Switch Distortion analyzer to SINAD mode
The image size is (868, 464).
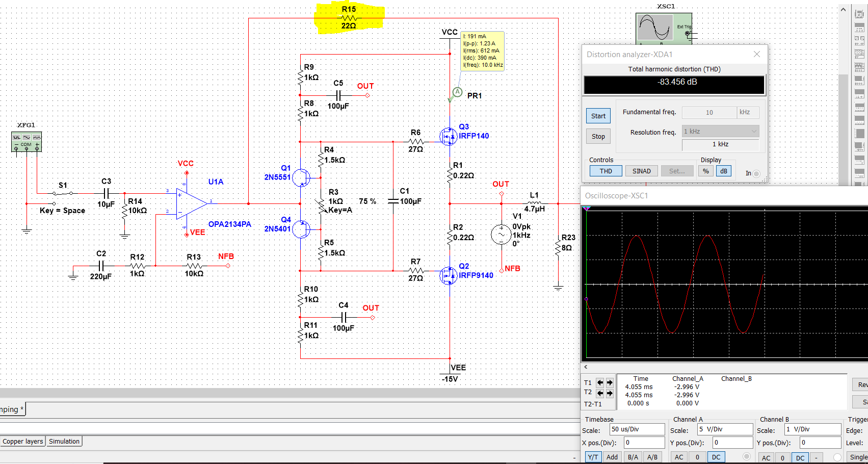click(x=642, y=171)
